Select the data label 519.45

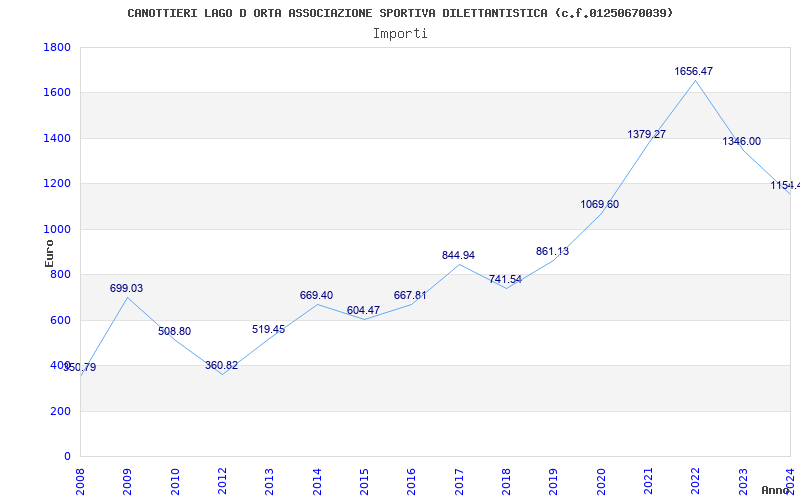pyautogui.click(x=268, y=329)
